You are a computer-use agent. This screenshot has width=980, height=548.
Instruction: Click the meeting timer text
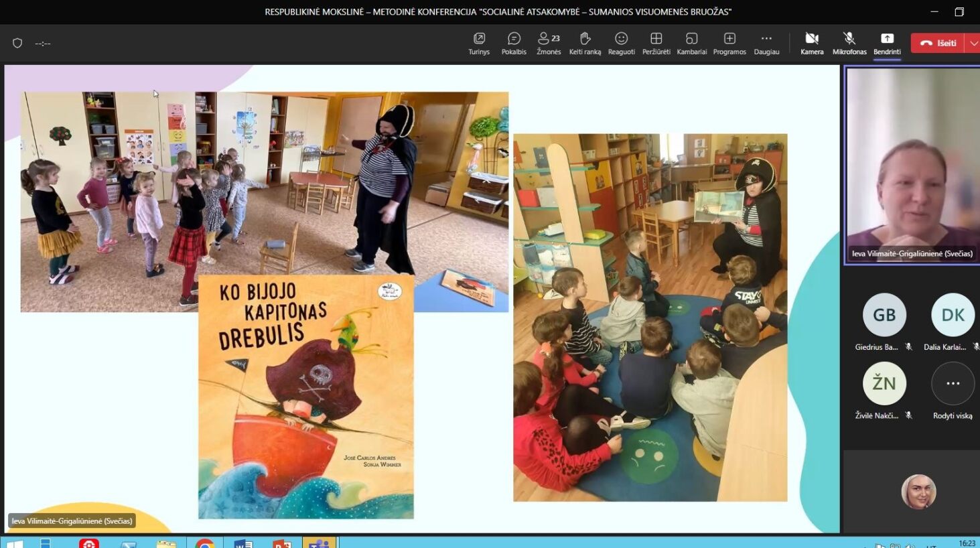43,44
